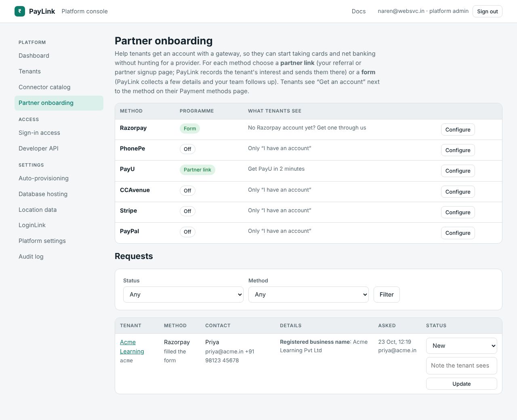Configure the CCAvenue method
Screen dimensions: 517x420
click(458, 192)
